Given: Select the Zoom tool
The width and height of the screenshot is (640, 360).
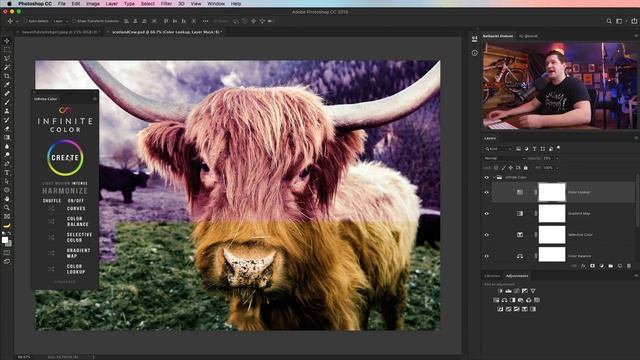Looking at the screenshot, I should coord(7,207).
